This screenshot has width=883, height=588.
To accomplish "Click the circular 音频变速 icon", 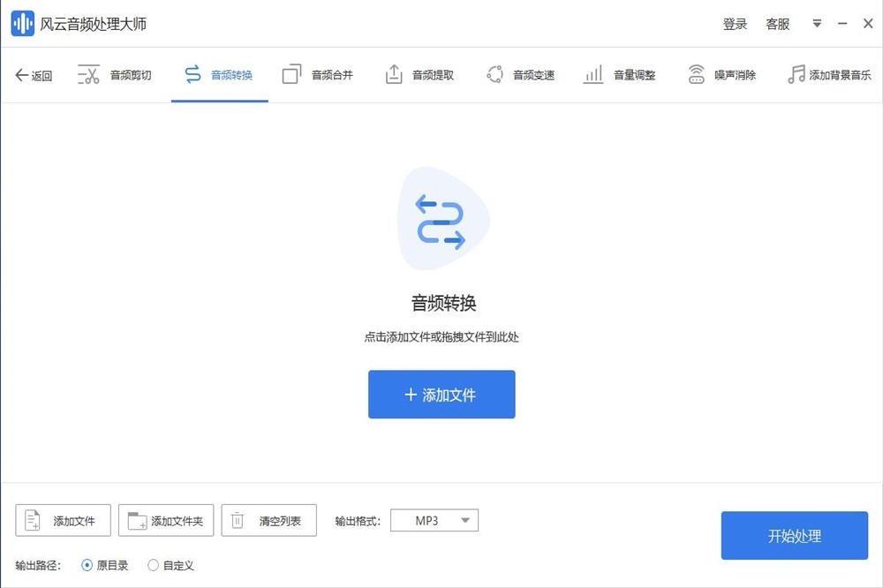I will pos(494,74).
